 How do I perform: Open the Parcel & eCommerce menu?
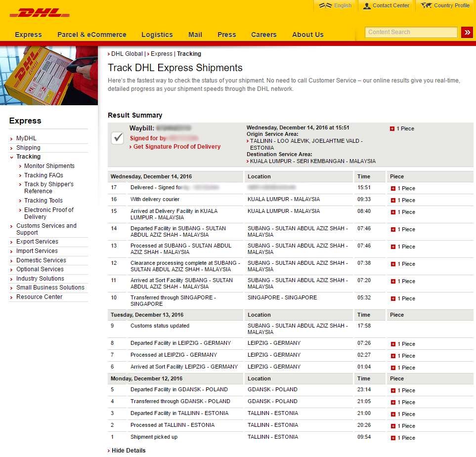point(91,35)
